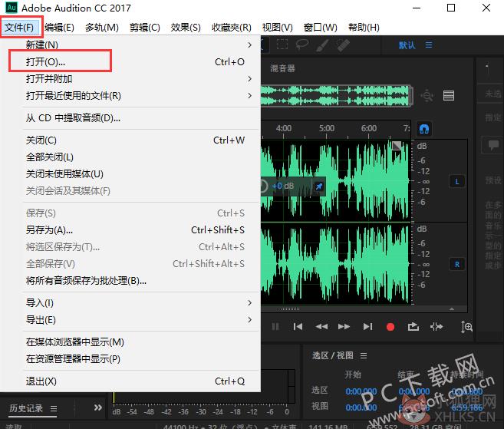Click the fast forward button

344,327
